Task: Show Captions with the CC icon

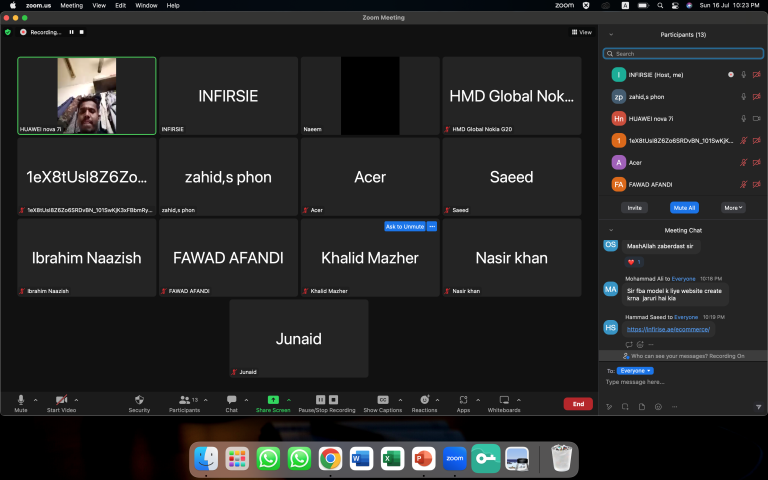Action: [x=383, y=400]
